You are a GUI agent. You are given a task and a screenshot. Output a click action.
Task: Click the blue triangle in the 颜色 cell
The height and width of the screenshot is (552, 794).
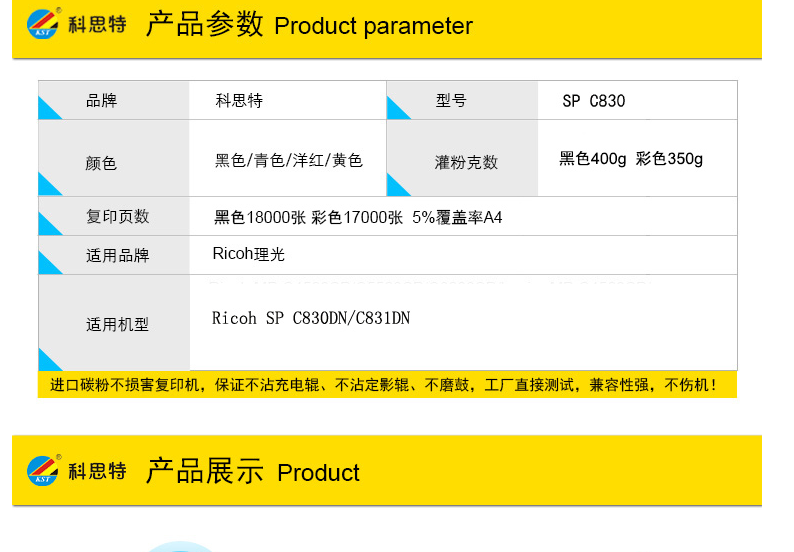pos(50,184)
